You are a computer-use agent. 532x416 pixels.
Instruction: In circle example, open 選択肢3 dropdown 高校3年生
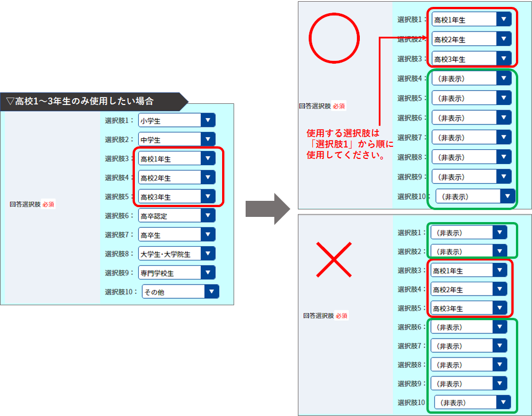coord(472,59)
